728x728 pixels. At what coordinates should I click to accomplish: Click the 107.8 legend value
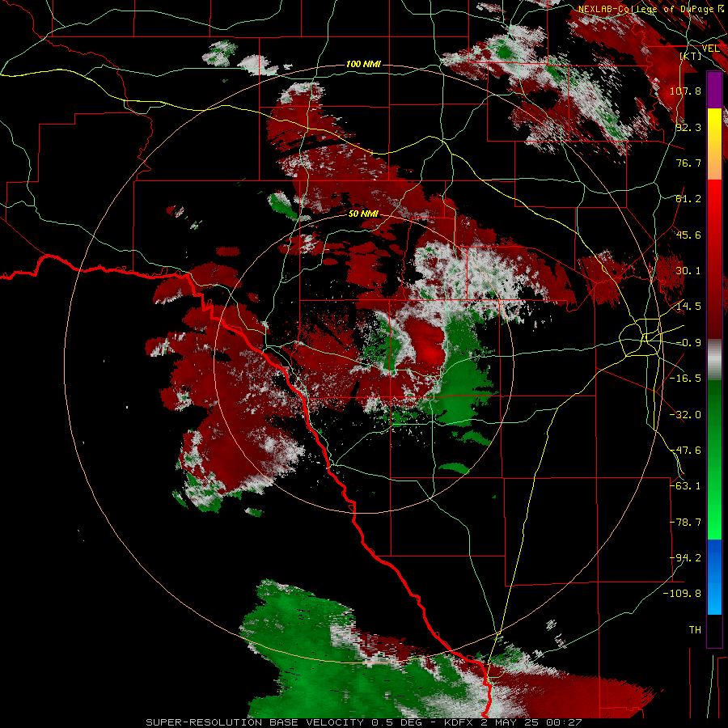pyautogui.click(x=685, y=91)
